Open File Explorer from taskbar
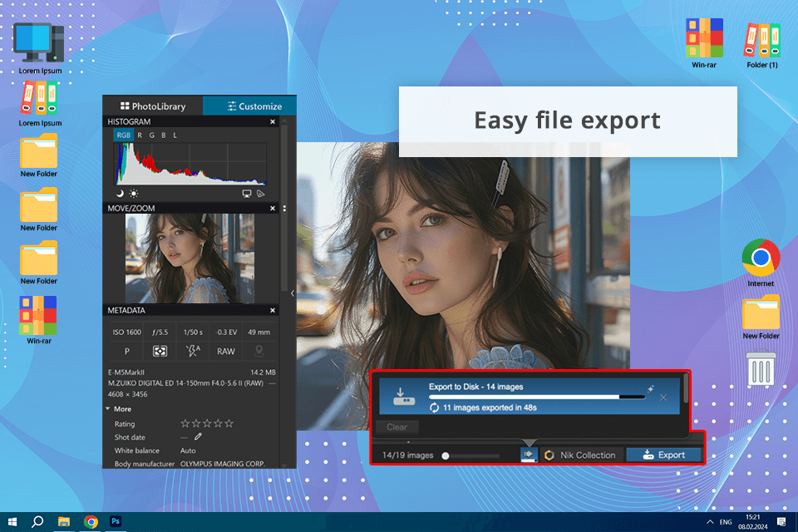Screen dimensions: 798x532 [64, 522]
